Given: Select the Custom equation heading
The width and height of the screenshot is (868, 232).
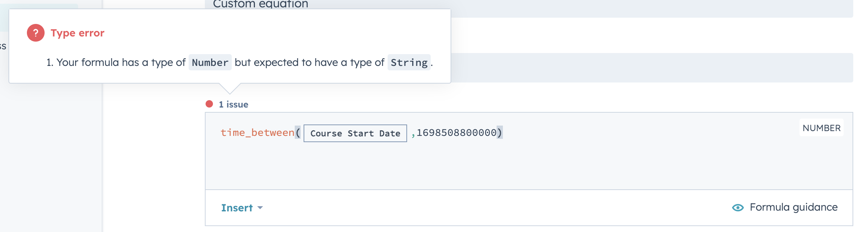Looking at the screenshot, I should (x=260, y=4).
